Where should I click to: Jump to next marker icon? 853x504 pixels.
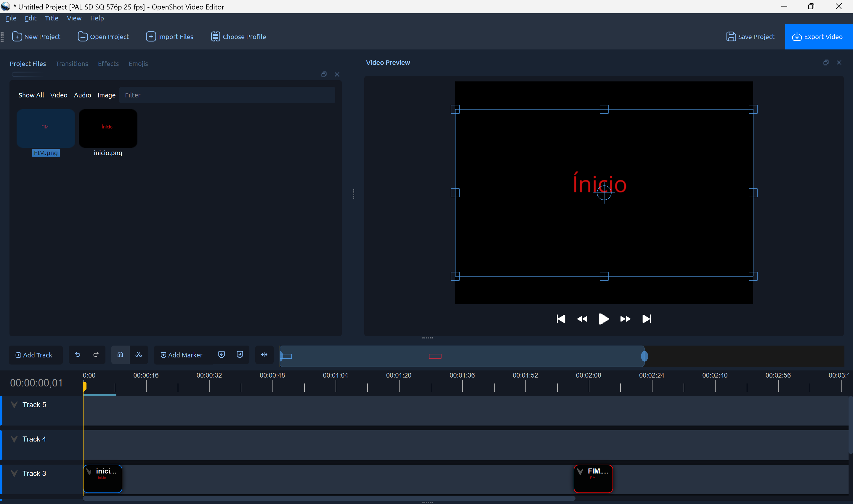[x=240, y=354]
